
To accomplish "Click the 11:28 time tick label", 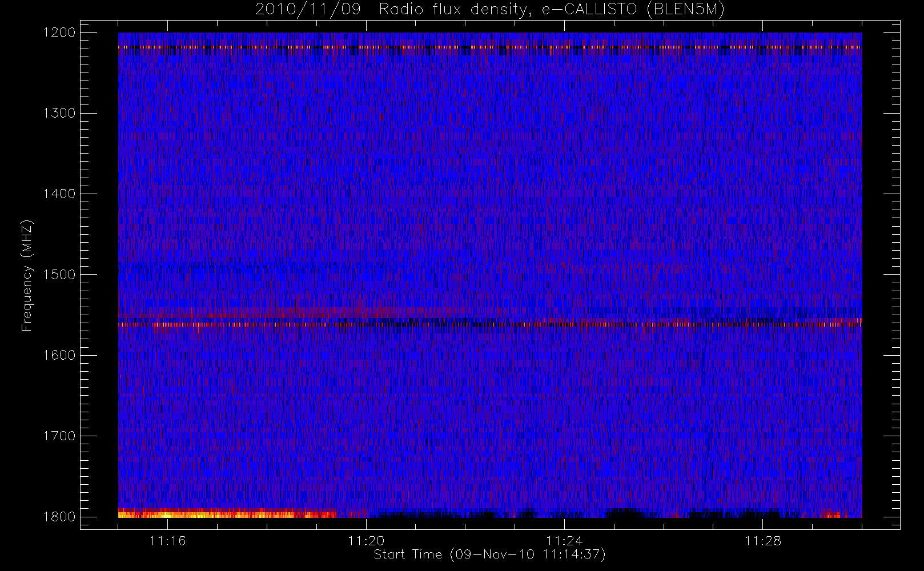I will point(762,541).
